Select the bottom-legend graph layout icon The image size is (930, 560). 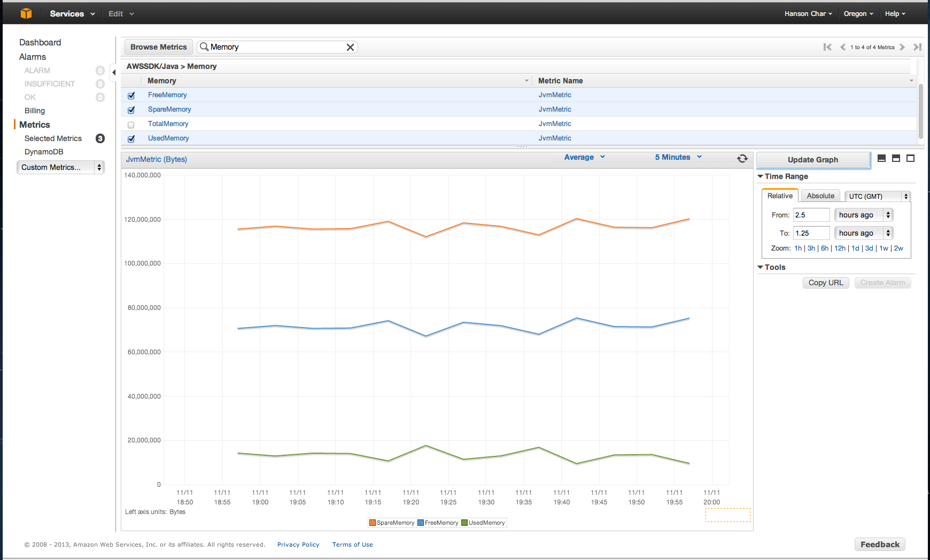pyautogui.click(x=882, y=158)
